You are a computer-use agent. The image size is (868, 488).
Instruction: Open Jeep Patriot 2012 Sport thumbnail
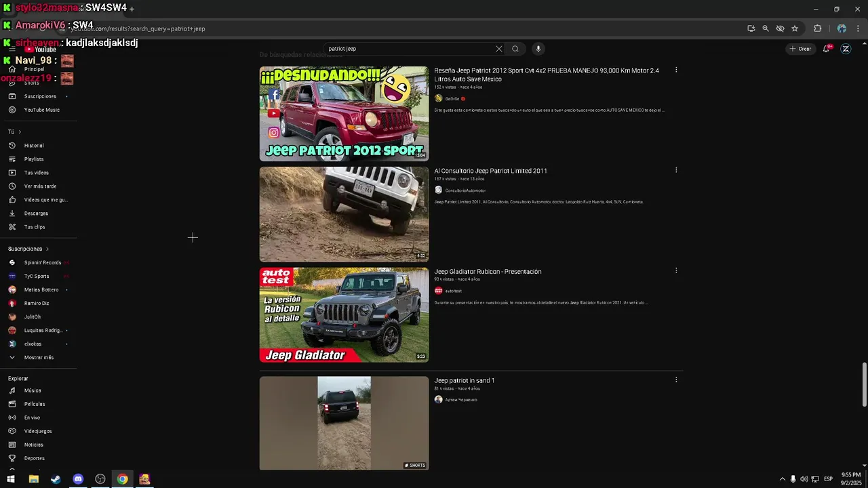click(x=344, y=113)
